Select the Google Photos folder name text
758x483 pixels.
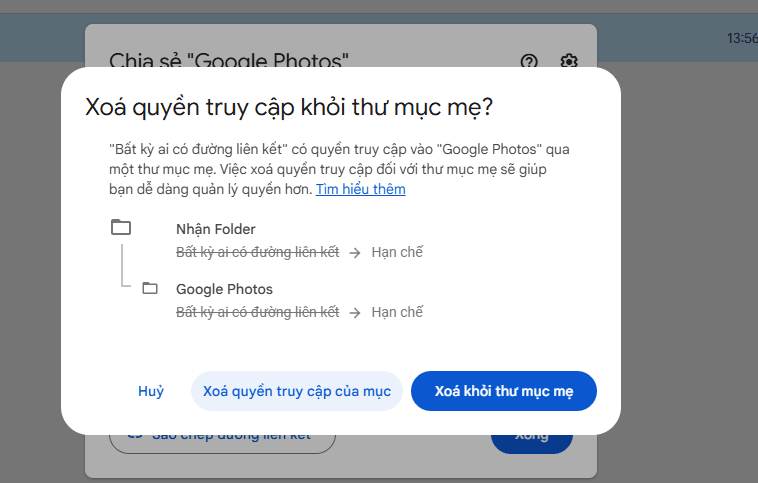click(x=224, y=289)
